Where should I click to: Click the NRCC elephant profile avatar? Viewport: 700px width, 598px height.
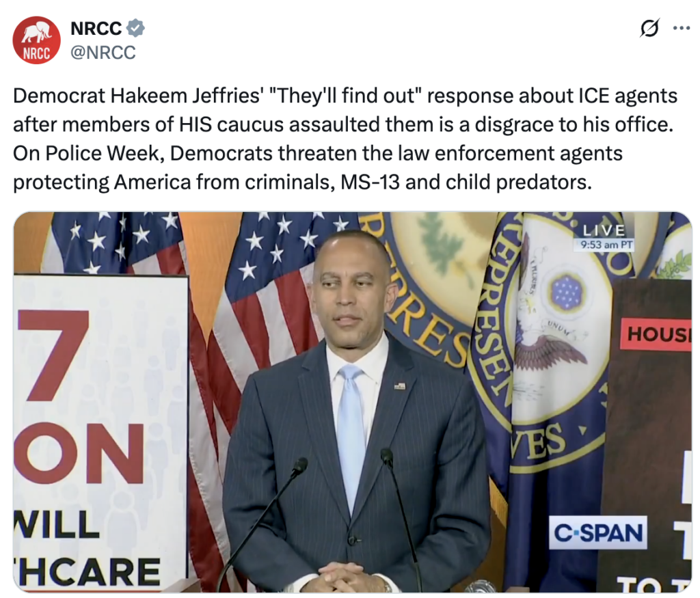36,40
